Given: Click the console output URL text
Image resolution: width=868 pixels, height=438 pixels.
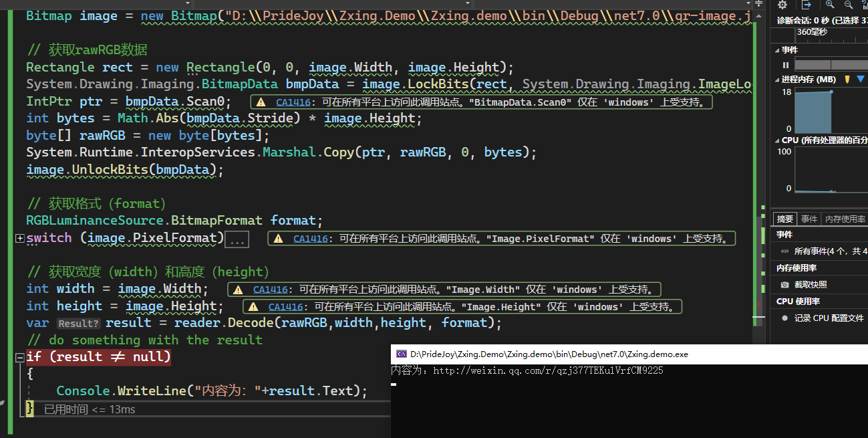Looking at the screenshot, I should click(548, 370).
